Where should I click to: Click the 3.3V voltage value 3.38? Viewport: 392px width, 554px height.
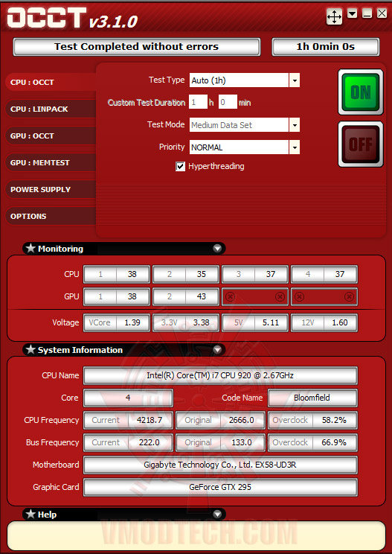[x=202, y=322]
